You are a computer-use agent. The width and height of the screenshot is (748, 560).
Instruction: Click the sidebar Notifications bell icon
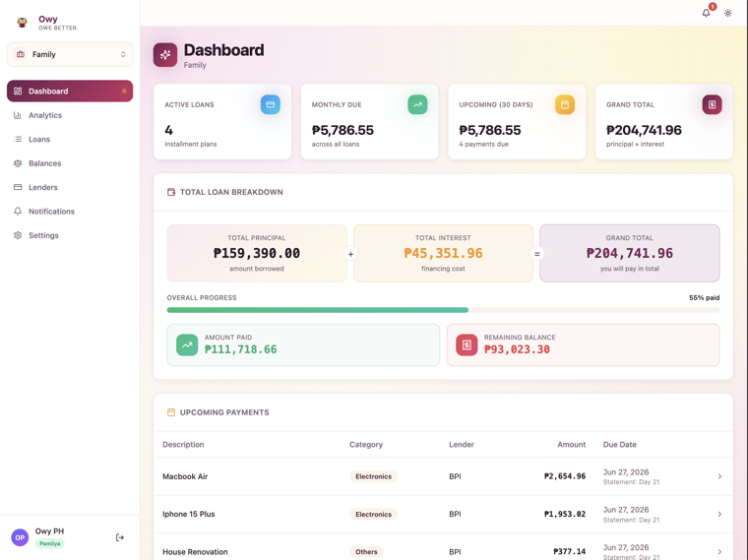coord(18,212)
